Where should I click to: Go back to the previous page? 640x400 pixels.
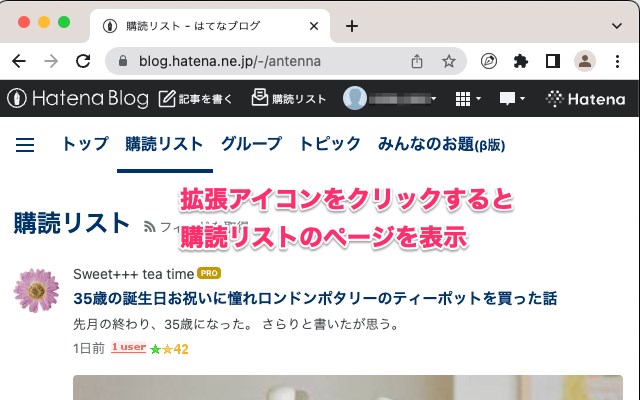[19, 61]
